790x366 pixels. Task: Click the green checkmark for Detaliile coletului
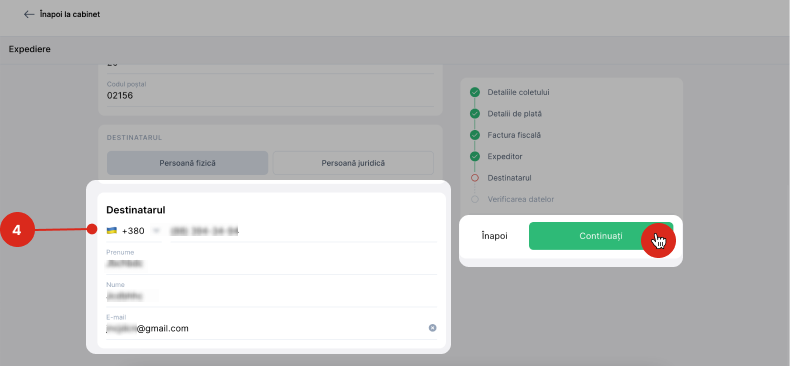pos(475,93)
